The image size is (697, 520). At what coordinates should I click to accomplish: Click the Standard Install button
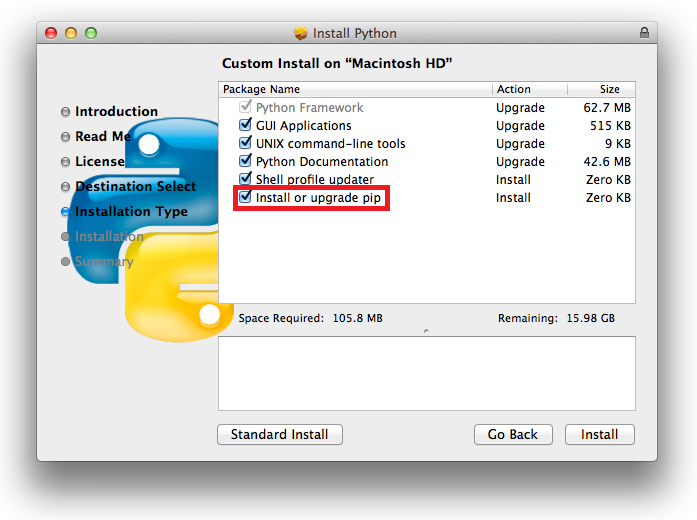pos(280,434)
